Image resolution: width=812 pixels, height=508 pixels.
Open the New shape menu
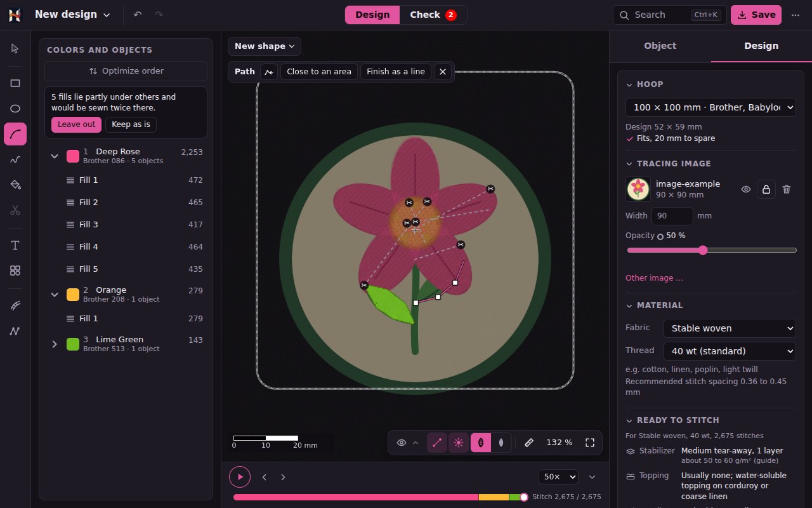pos(265,46)
